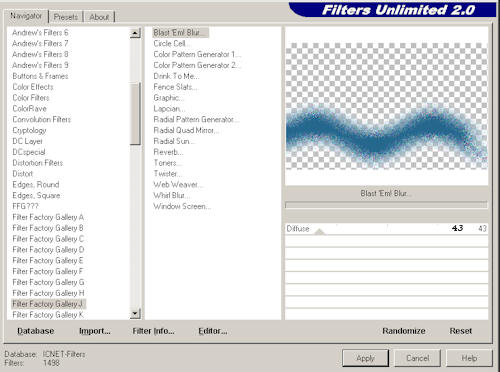Select Filter Factory Gallery G
500x372 pixels.
click(x=48, y=282)
